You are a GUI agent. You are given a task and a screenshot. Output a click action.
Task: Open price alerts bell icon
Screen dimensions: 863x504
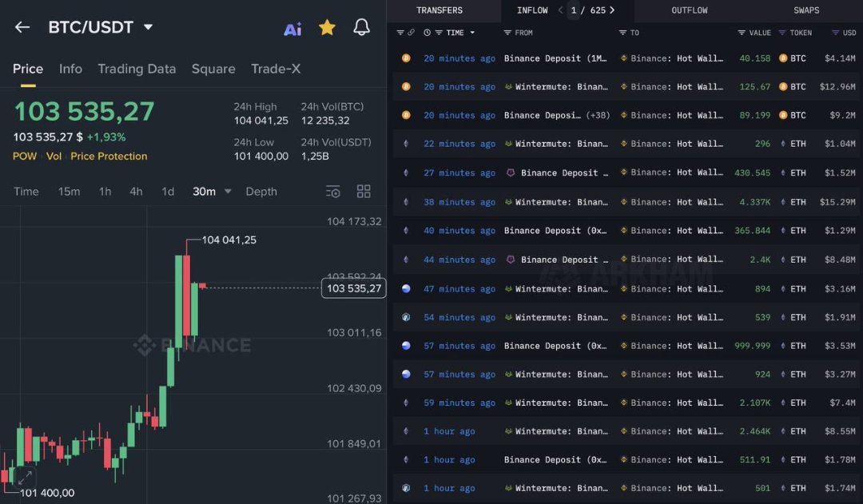click(361, 28)
